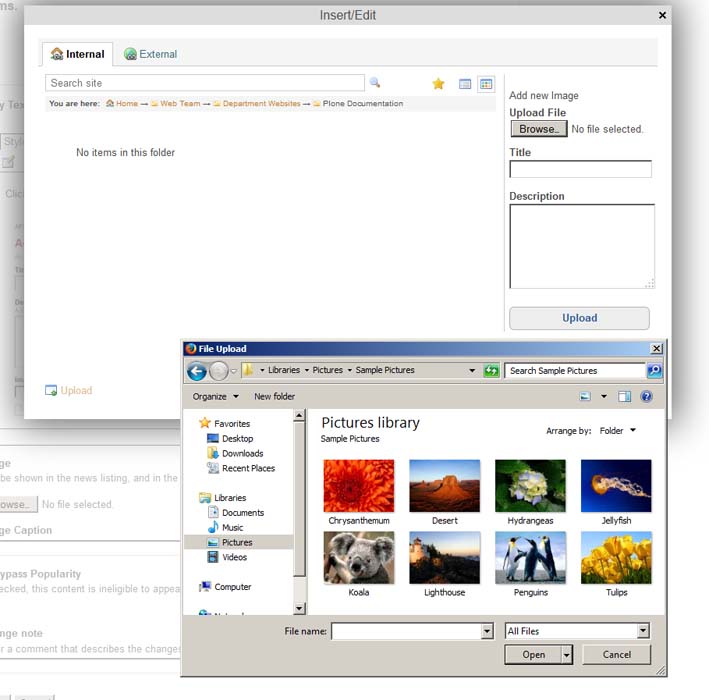Click the green refresh icon in address bar
The image size is (709, 700).
pos(491,371)
